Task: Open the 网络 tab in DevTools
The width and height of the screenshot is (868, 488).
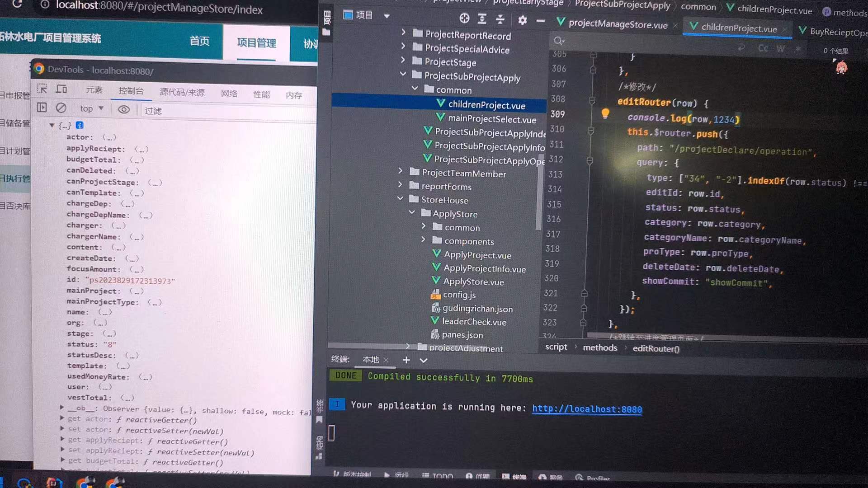Action: click(229, 94)
